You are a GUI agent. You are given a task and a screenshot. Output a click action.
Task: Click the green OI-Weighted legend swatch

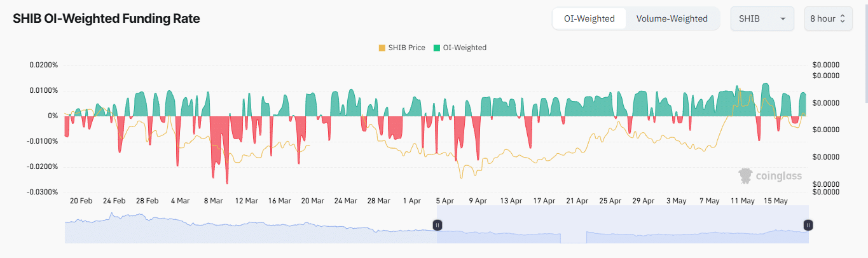436,48
